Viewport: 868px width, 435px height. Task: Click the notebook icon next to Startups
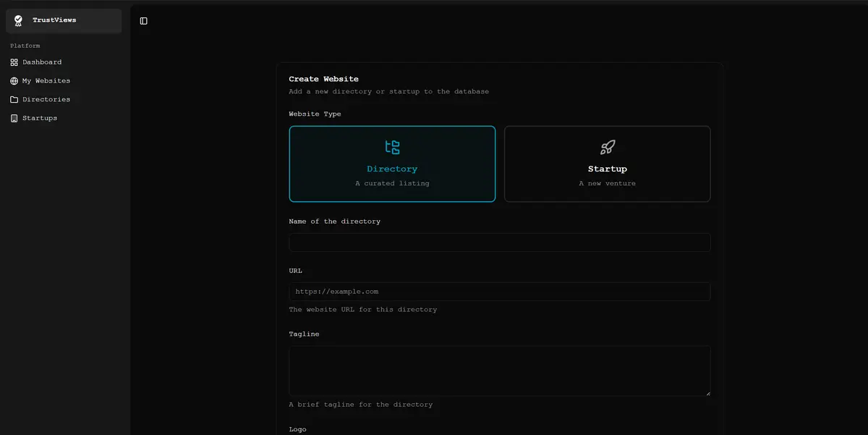tap(13, 117)
